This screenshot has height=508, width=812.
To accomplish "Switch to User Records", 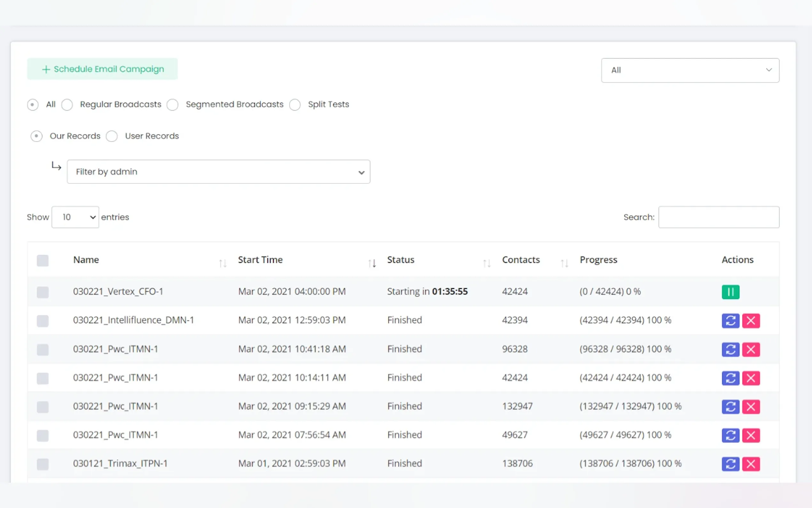I will point(112,136).
